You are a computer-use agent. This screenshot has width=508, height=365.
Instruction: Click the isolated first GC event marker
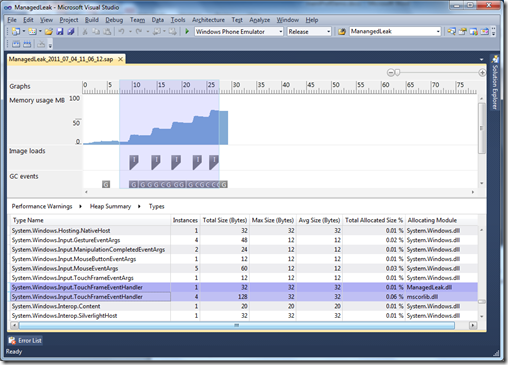[106, 184]
